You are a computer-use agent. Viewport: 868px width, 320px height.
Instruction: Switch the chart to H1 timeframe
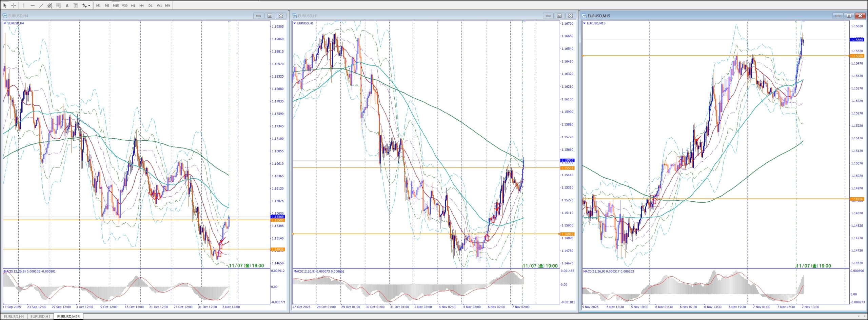[133, 5]
